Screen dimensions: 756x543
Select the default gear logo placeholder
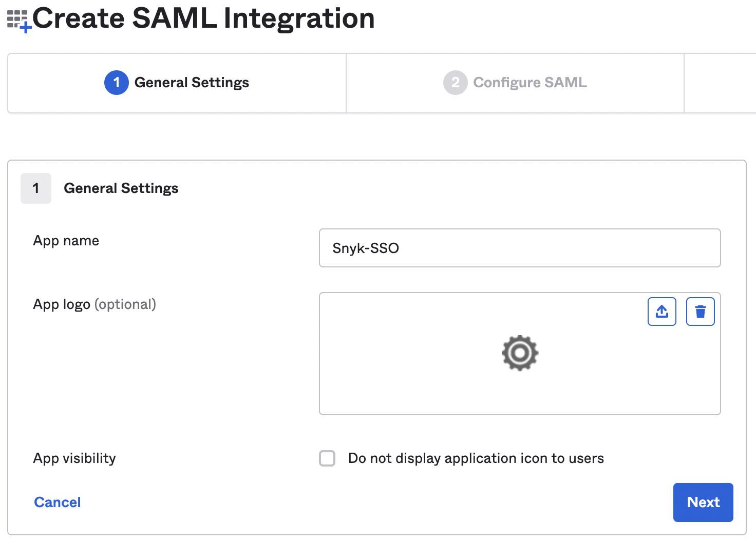[x=520, y=353]
